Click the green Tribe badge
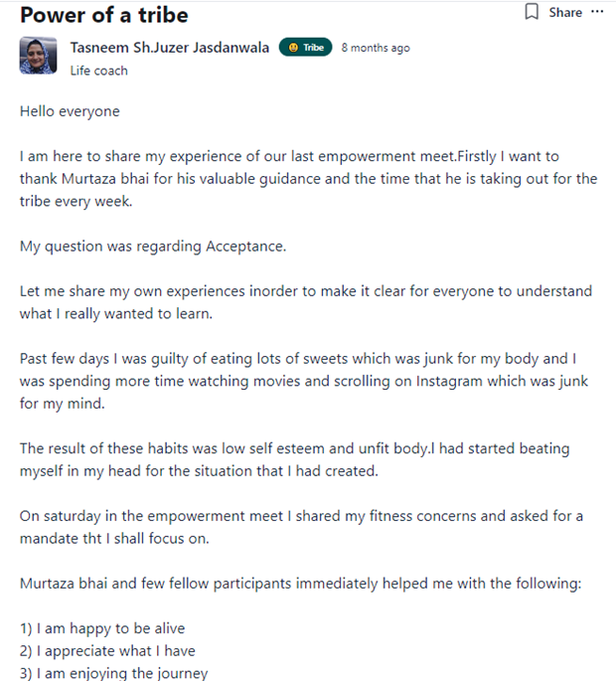Viewport: 616px width, 681px height. tap(306, 48)
